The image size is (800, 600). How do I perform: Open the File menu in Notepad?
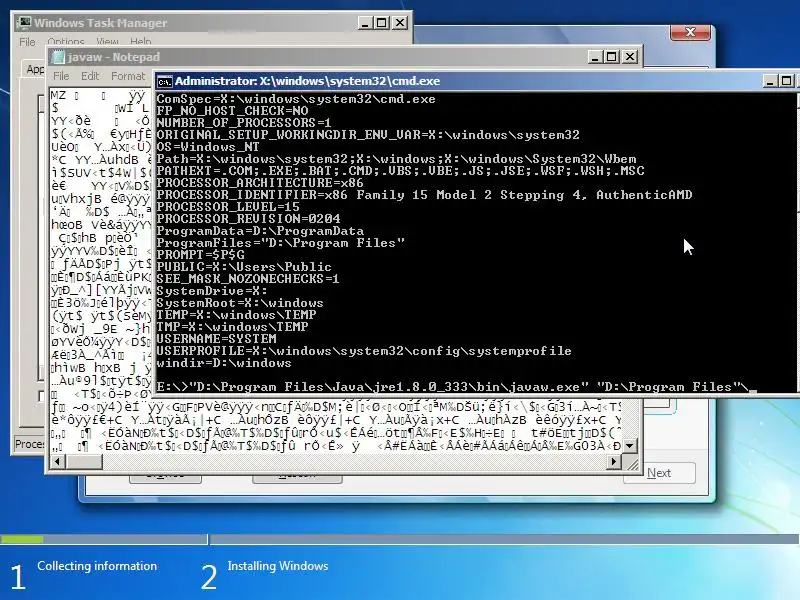[x=61, y=76]
